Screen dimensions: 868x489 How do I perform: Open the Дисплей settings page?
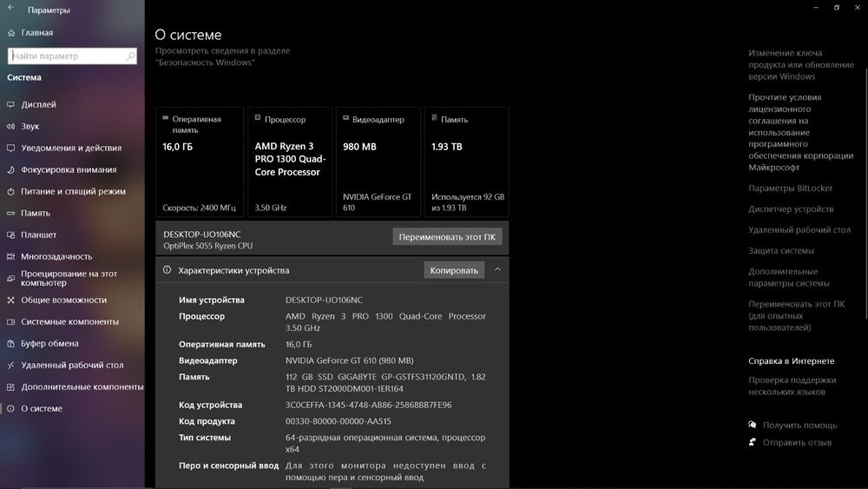39,104
